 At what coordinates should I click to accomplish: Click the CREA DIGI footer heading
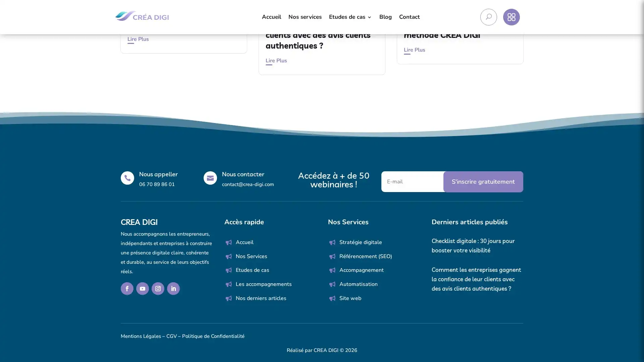[x=139, y=223]
